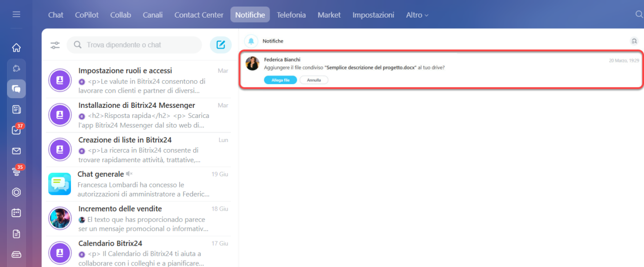Open the hamburger main menu
This screenshot has width=644, height=267.
(16, 14)
